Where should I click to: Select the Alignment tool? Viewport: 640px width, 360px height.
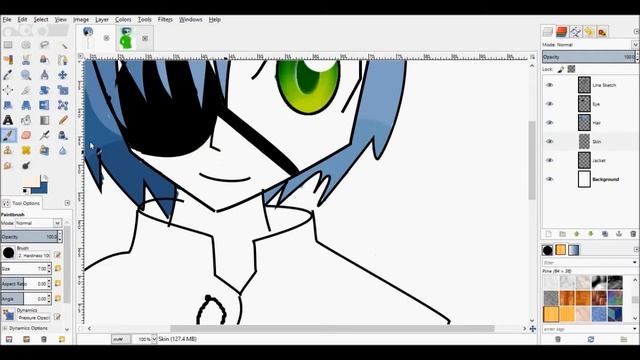pyautogui.click(x=8, y=90)
